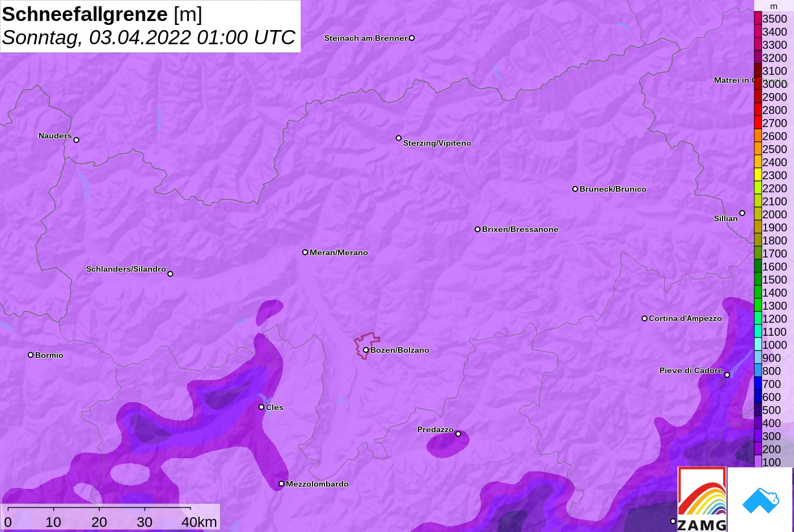Click the Cortina d'Ampezzo location dot

(644, 318)
